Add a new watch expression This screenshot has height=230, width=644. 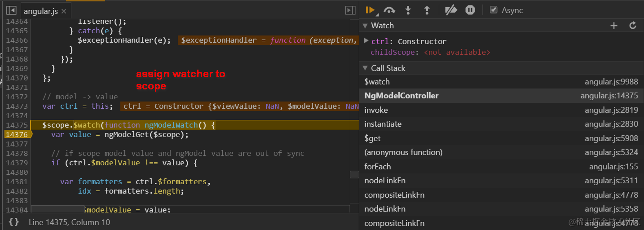click(x=614, y=26)
